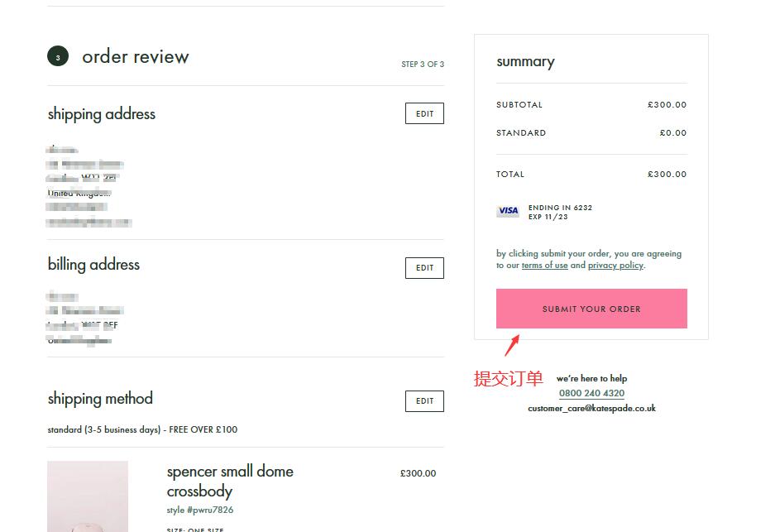Click the TOTAL £300.00 amount
This screenshot has width=775, height=532.
point(667,174)
